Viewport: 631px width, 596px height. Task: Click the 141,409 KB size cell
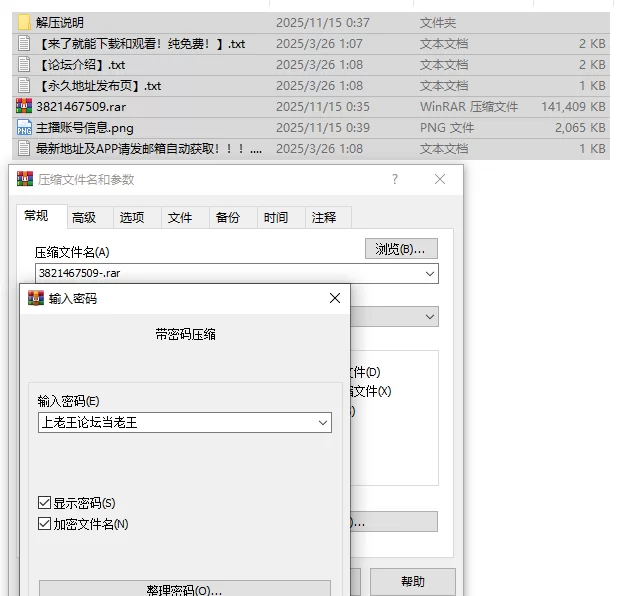pos(573,107)
